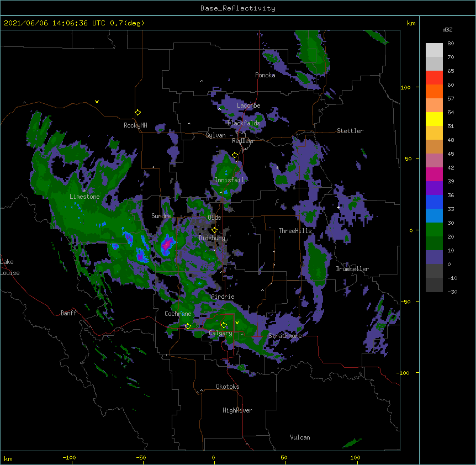
Task: Click -100 tick on the horizontal axis
Action: coord(69,458)
